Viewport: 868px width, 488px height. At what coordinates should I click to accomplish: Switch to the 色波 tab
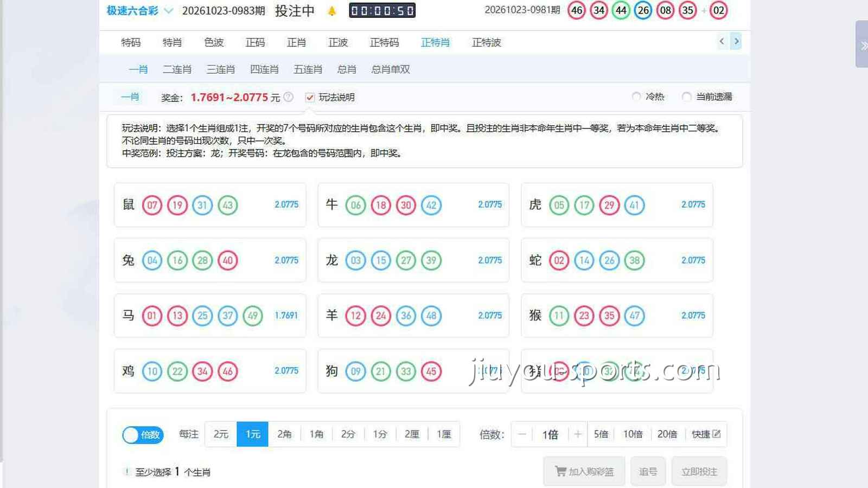click(x=214, y=42)
